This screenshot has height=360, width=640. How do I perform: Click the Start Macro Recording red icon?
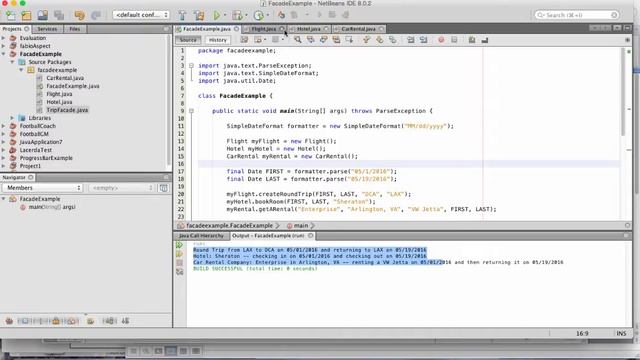pos(441,40)
